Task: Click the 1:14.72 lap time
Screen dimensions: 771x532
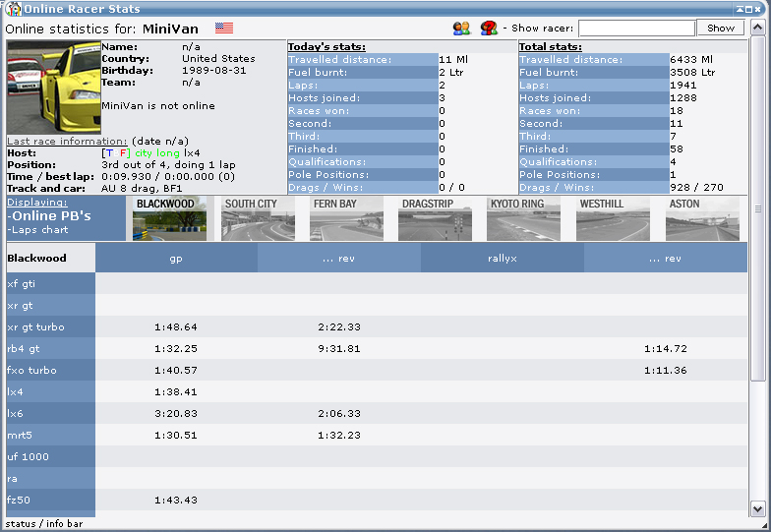Action: 665,348
